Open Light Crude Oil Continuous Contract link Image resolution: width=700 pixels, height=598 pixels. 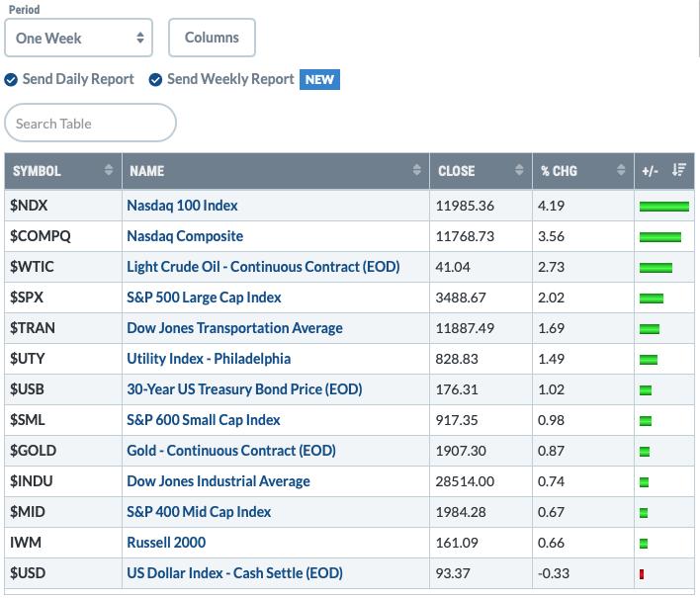tap(263, 267)
